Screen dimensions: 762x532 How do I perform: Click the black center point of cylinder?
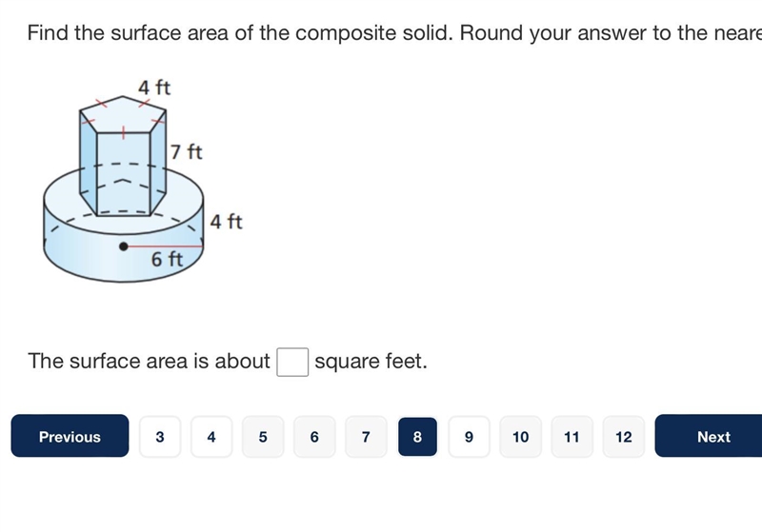[x=124, y=246]
